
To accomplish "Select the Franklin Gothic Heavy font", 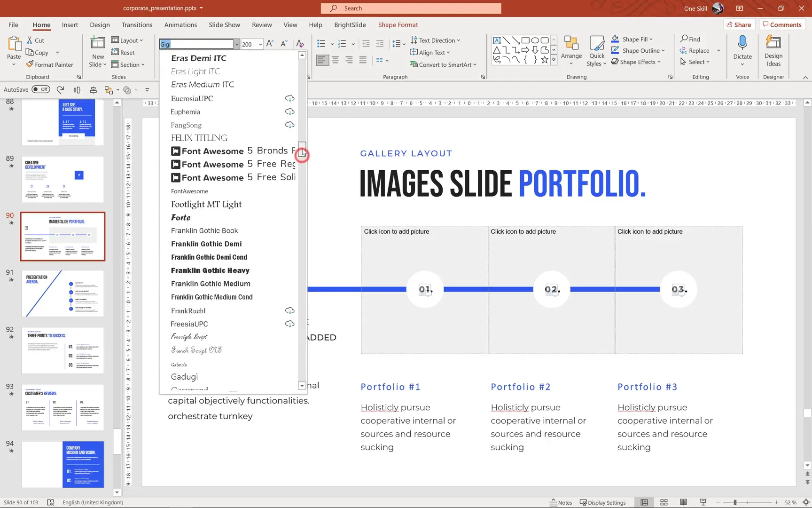I will [210, 270].
